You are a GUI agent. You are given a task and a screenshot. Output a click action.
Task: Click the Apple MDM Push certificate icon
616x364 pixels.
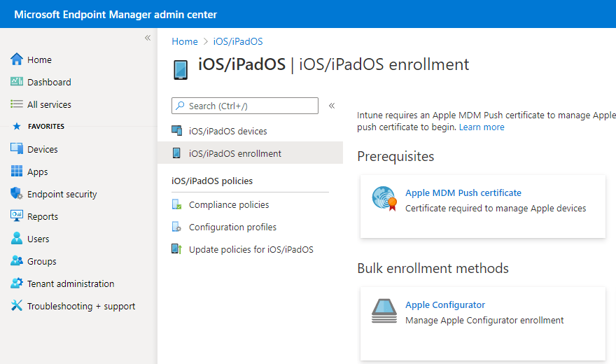pyautogui.click(x=384, y=199)
